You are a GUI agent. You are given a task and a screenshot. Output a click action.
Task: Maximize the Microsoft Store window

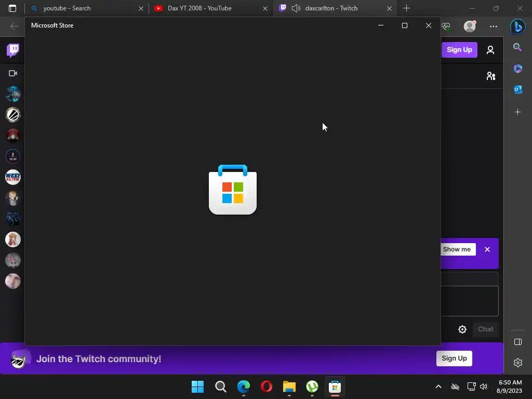(404, 25)
